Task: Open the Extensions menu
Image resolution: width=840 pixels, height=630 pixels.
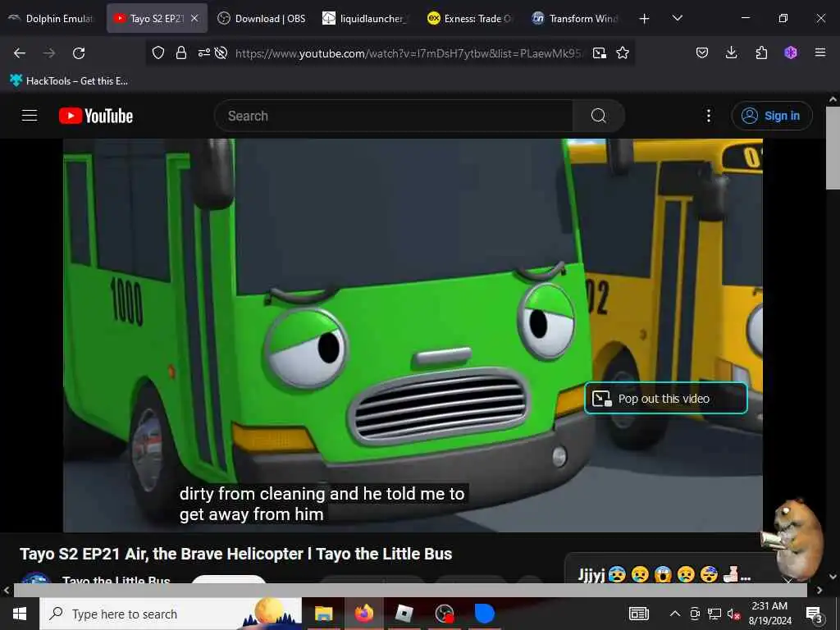Action: [x=761, y=52]
